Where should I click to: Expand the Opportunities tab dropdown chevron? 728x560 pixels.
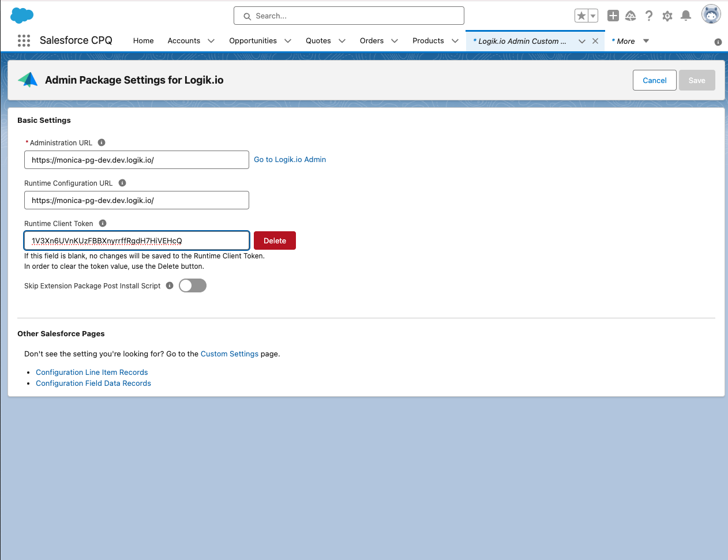click(x=288, y=41)
